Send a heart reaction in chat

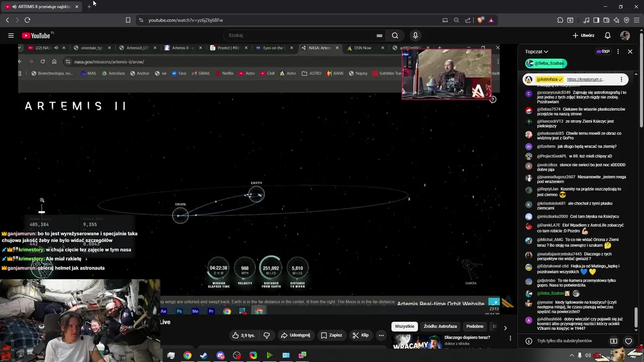tap(628, 341)
